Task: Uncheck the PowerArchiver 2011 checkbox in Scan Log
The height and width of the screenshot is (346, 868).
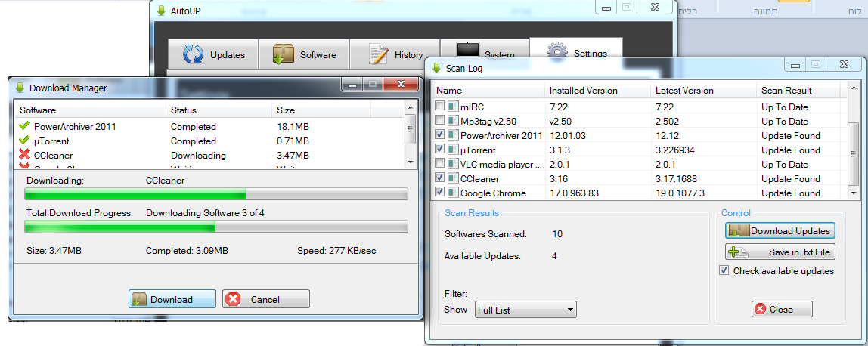Action: pos(439,135)
